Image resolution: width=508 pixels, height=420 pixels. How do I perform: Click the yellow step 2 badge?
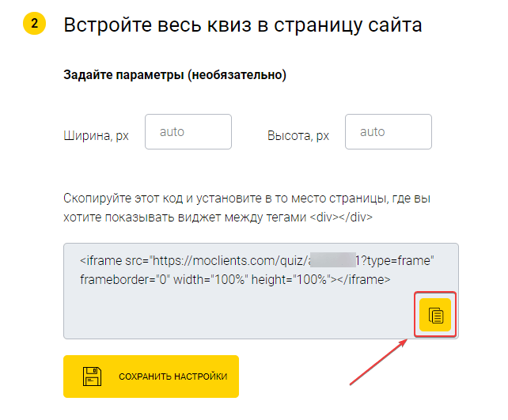tap(34, 25)
